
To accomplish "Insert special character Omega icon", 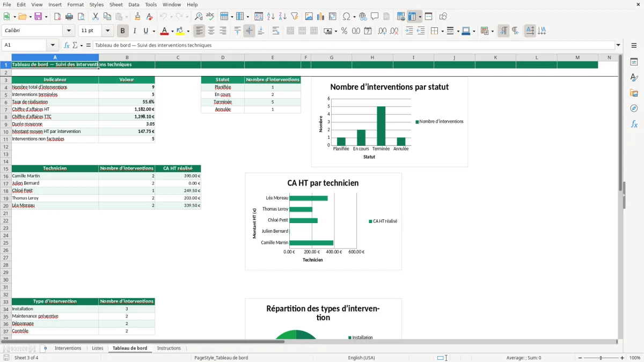I will 346,17.
